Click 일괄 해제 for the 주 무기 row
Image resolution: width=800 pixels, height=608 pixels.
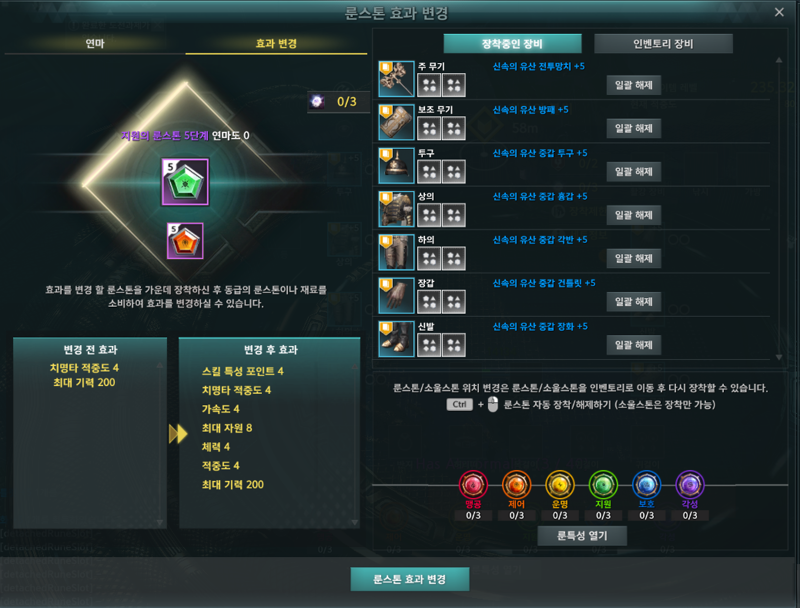tap(634, 85)
